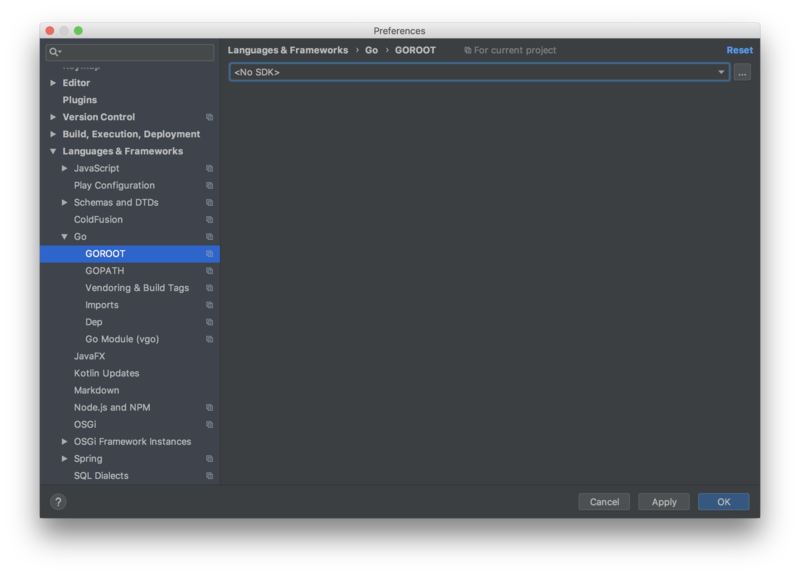Image resolution: width=800 pixels, height=575 pixels.
Task: Expand the Spring node
Action: pos(64,459)
